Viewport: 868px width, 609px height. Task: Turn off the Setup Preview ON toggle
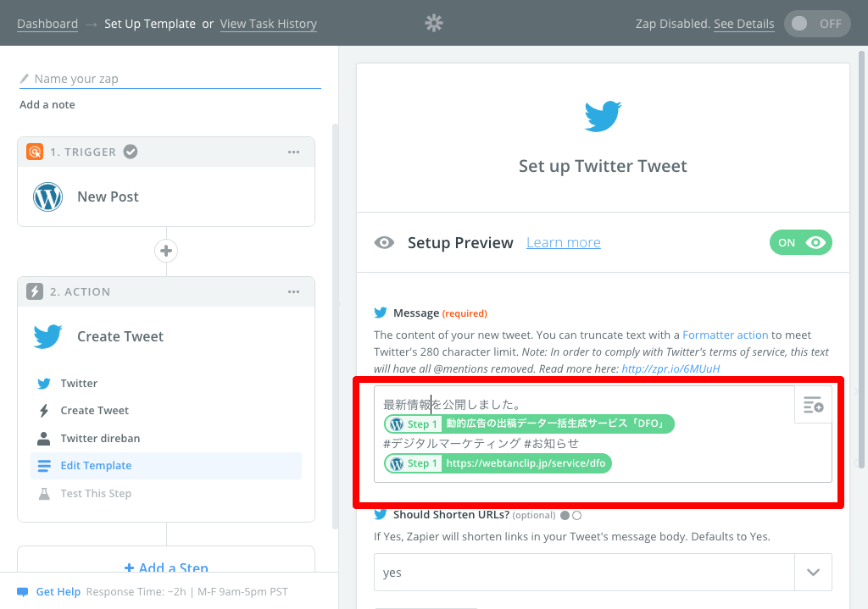(800, 243)
